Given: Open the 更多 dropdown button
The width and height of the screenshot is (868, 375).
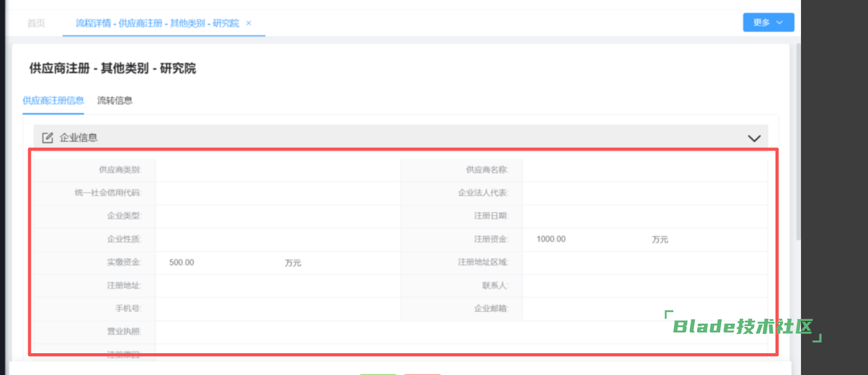Looking at the screenshot, I should (x=768, y=22).
